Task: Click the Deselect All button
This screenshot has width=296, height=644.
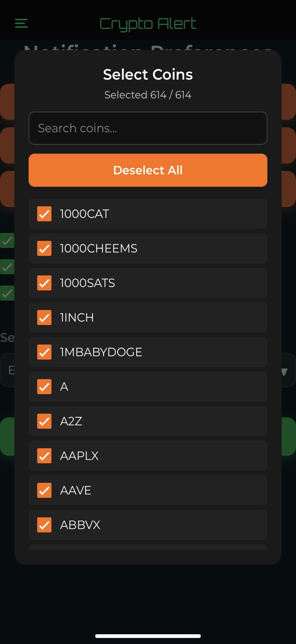Action: (x=148, y=170)
